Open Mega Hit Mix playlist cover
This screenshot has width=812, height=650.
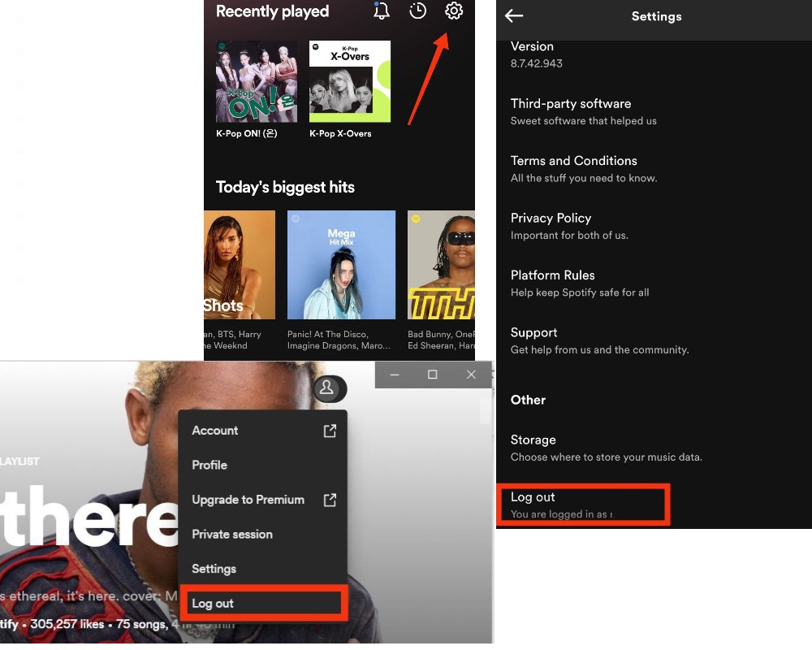click(341, 265)
